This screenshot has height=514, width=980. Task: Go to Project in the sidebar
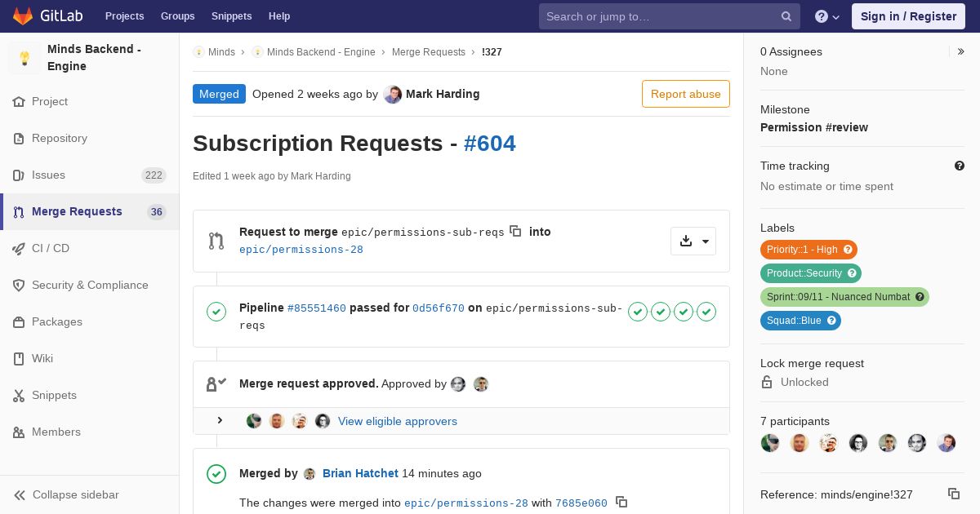(x=90, y=101)
